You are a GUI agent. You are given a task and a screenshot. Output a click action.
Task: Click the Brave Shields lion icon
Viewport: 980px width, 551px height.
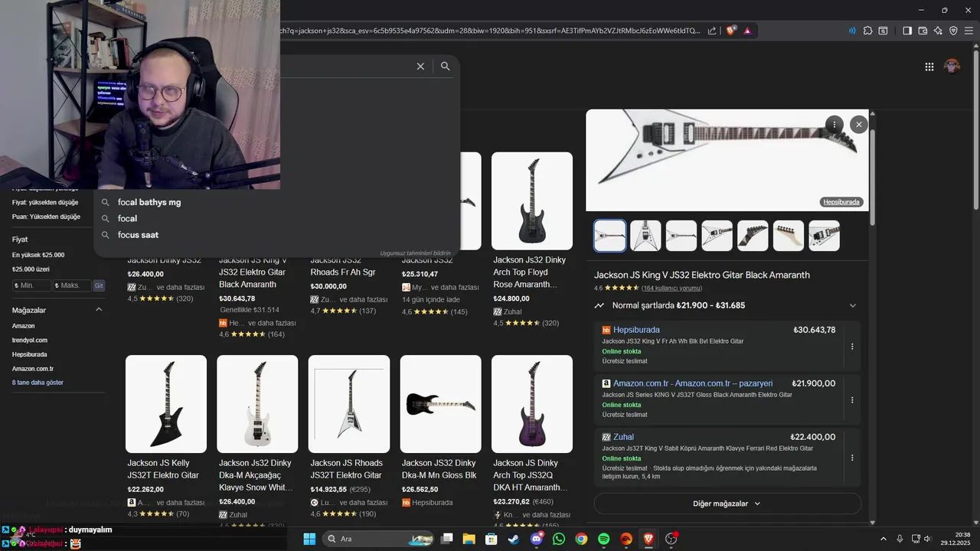pos(731,31)
